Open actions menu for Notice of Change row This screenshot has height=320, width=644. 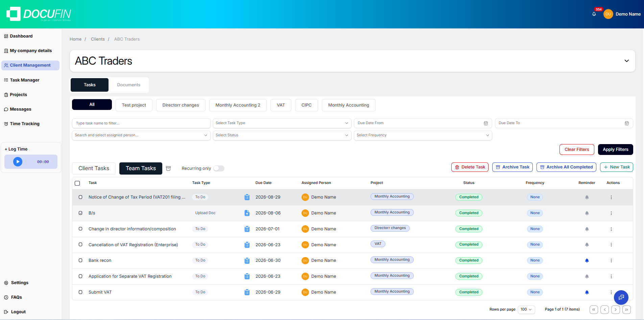click(x=611, y=197)
